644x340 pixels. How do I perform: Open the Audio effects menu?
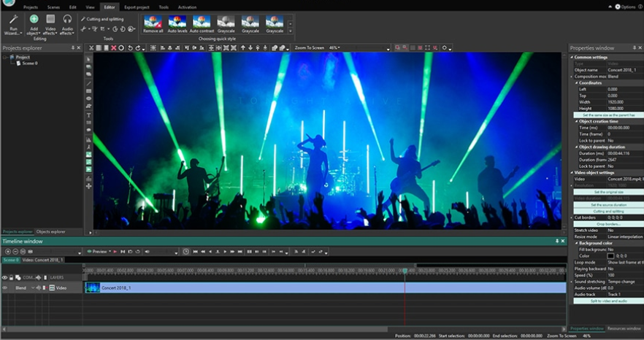coord(67,25)
